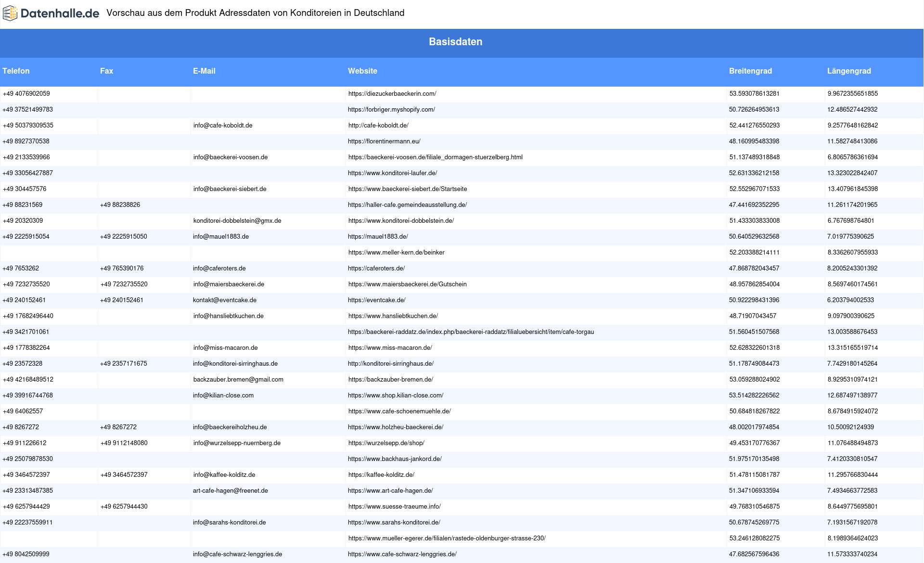Open the konditorei-laufer.de website link
This screenshot has width=924, height=563.
392,173
